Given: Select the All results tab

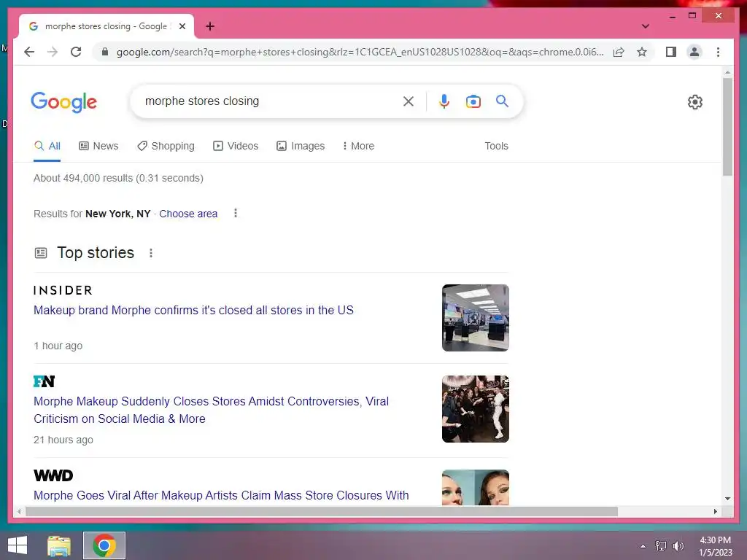Looking at the screenshot, I should tap(47, 146).
